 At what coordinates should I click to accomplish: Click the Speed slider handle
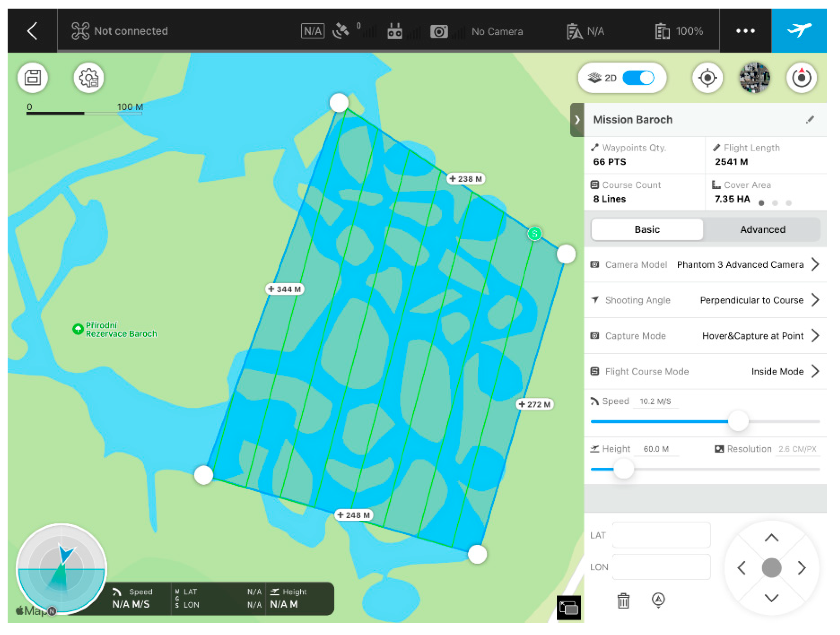[x=739, y=422]
